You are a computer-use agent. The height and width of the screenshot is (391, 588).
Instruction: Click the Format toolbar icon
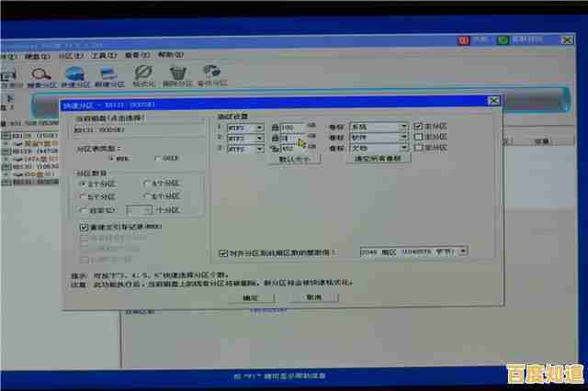[142, 75]
